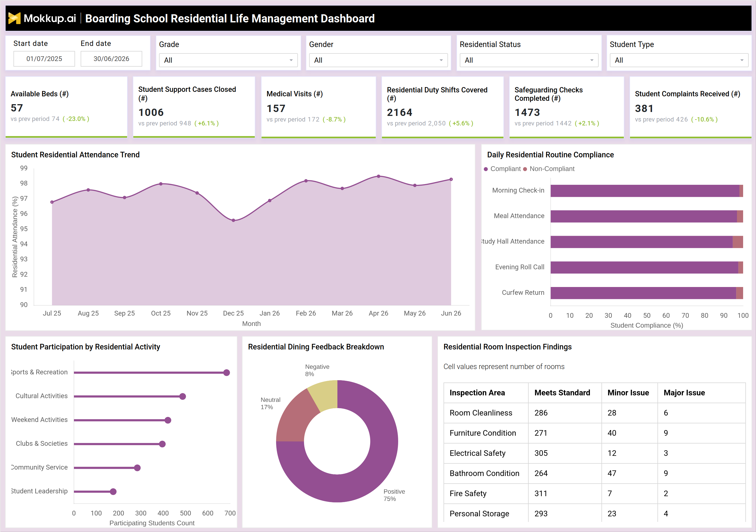The height and width of the screenshot is (532, 756).
Task: Click the Study Hall Attendance non-compliant segment
Action: click(x=738, y=242)
